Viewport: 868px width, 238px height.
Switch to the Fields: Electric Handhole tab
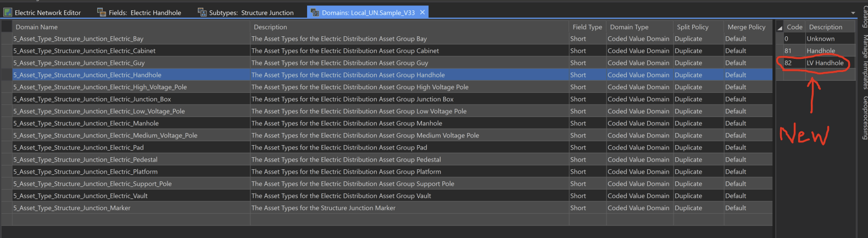pos(144,13)
